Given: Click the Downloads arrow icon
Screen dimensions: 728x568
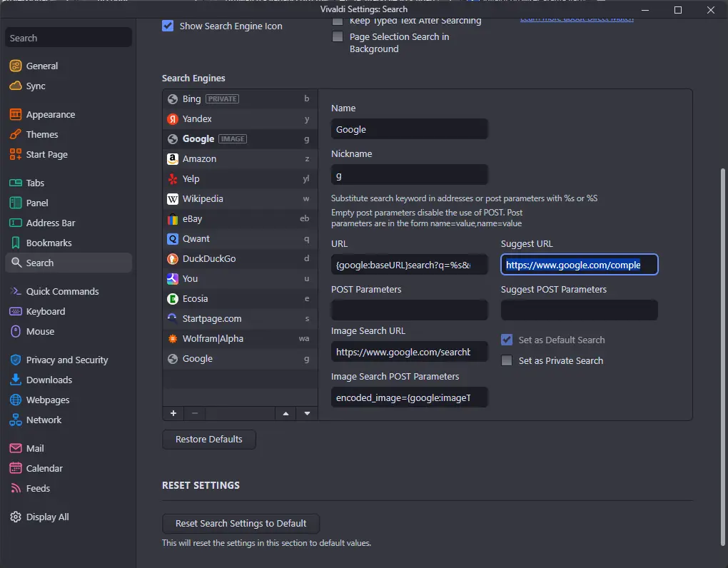Looking at the screenshot, I should click(x=15, y=380).
